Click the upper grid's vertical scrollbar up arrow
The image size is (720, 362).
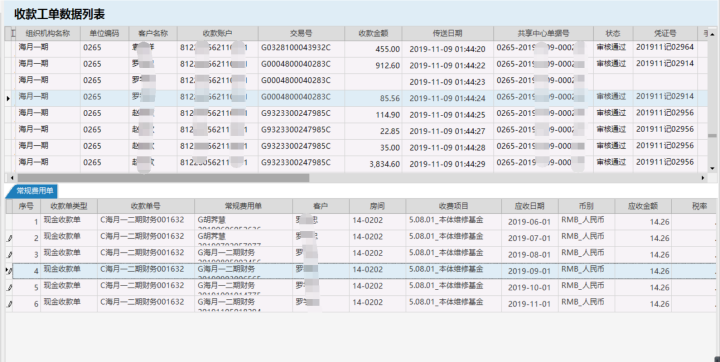click(x=712, y=34)
